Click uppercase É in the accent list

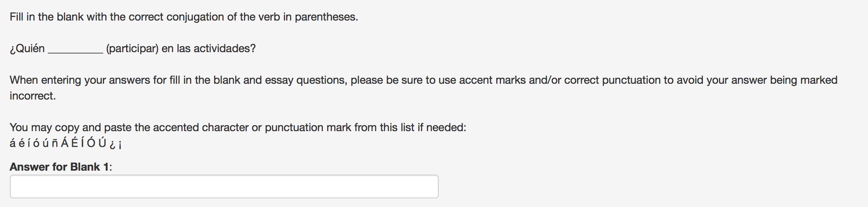(x=75, y=143)
